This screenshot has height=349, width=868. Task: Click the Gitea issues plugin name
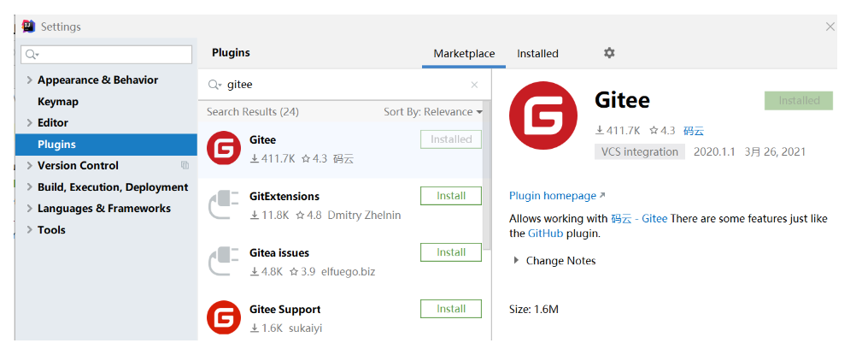point(279,253)
